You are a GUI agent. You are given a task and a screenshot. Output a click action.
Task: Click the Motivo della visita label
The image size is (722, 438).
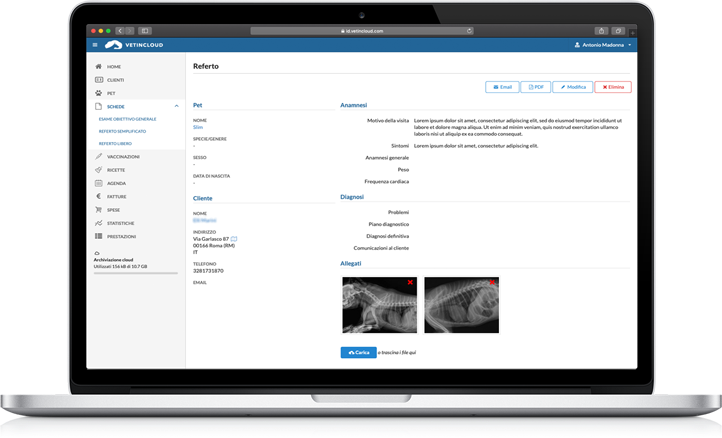point(388,121)
